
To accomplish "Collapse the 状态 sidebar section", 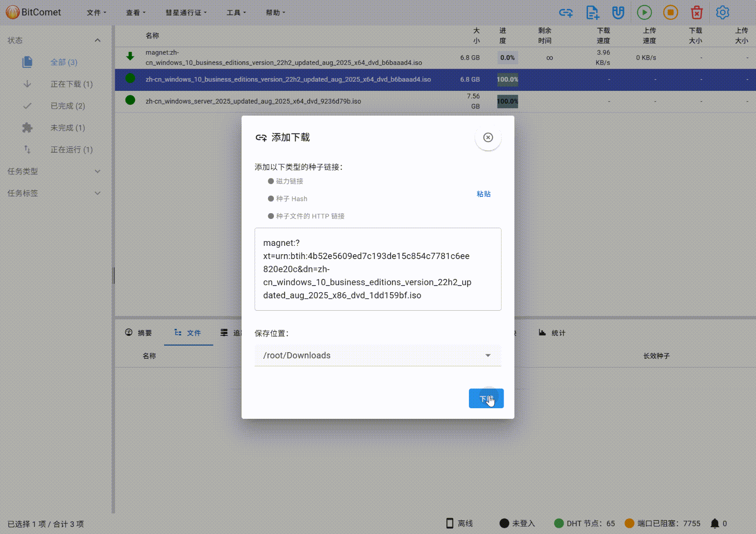I will pyautogui.click(x=97, y=40).
